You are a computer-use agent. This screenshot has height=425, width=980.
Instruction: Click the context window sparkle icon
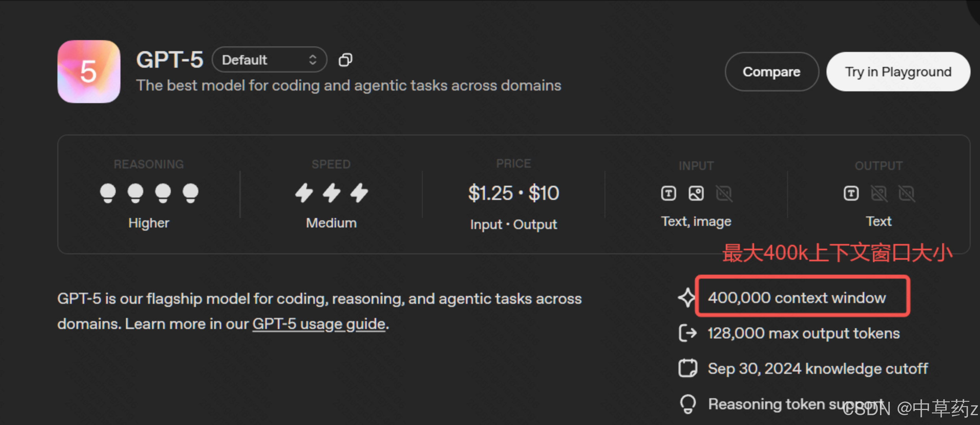point(687,297)
